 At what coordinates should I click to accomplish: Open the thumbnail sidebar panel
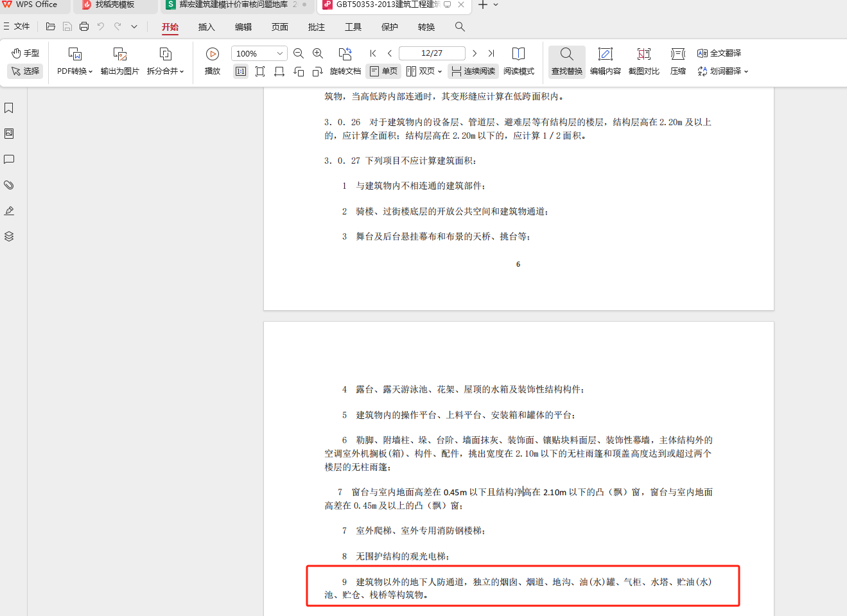coord(9,134)
